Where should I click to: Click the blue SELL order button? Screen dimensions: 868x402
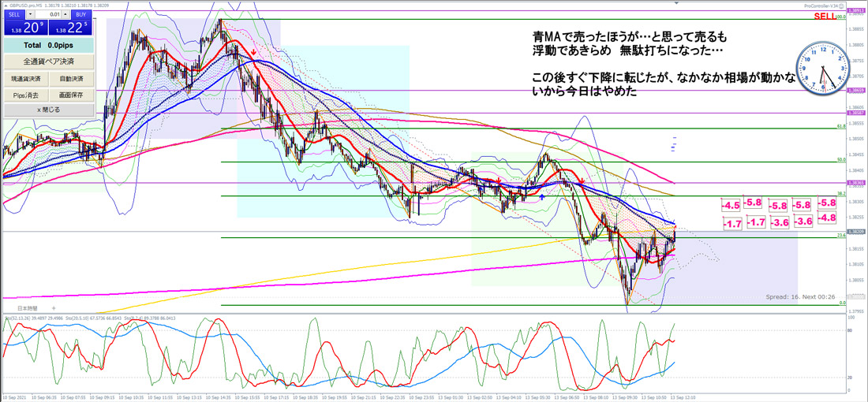13,14
